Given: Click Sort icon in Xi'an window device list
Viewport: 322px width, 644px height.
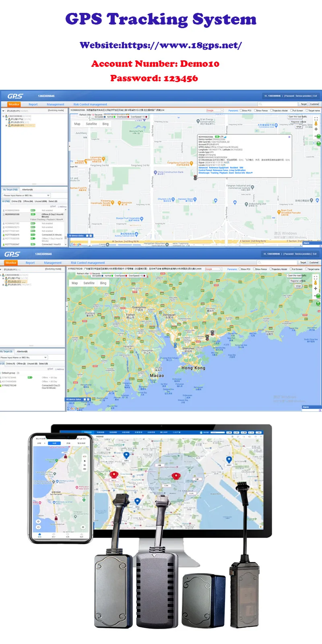Looking at the screenshot, I should tap(53, 206).
